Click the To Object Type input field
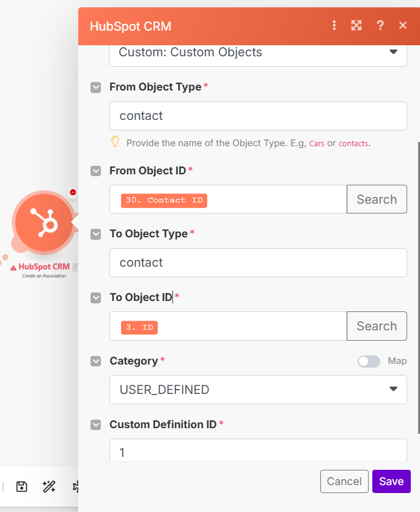This screenshot has height=512, width=420. (x=257, y=263)
